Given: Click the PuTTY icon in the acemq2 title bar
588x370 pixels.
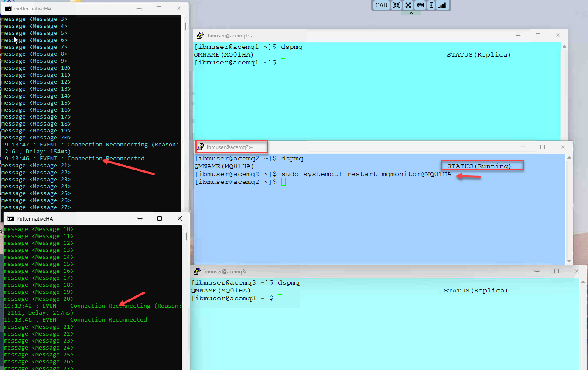Looking at the screenshot, I should tap(201, 147).
